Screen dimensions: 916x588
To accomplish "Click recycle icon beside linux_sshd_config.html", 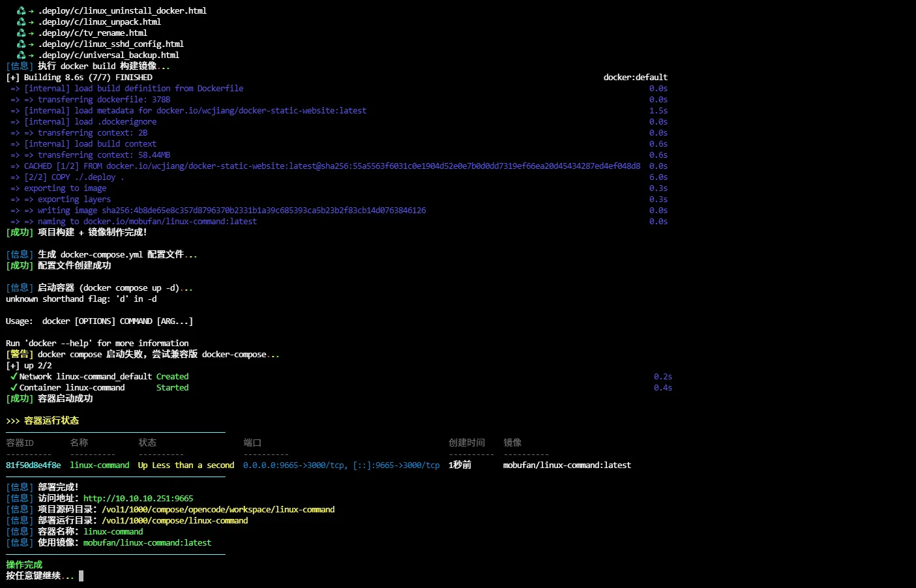I will [21, 44].
